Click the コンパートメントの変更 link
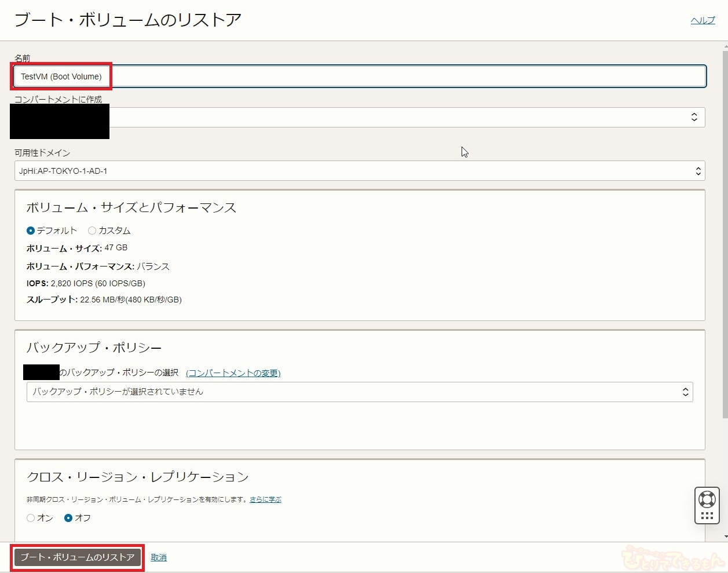728x573 pixels. pyautogui.click(x=233, y=373)
